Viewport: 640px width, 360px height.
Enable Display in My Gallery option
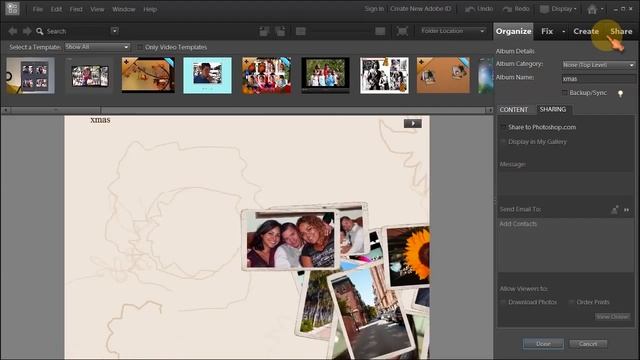pyautogui.click(x=503, y=142)
